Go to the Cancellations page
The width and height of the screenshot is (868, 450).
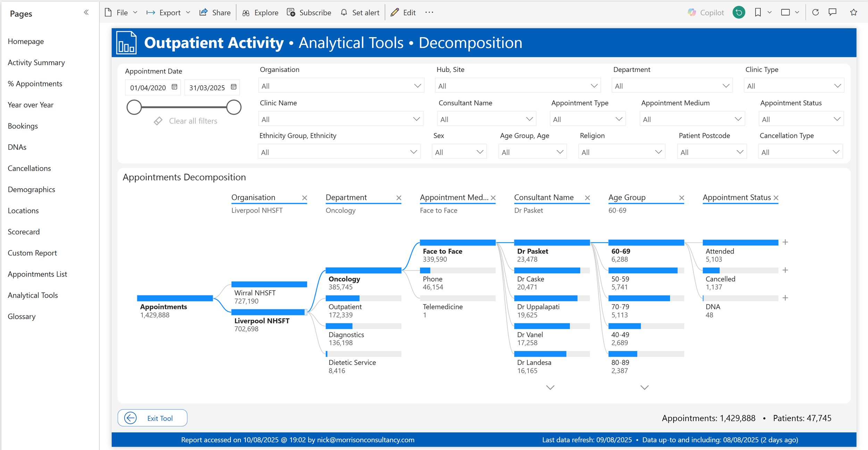[29, 168]
